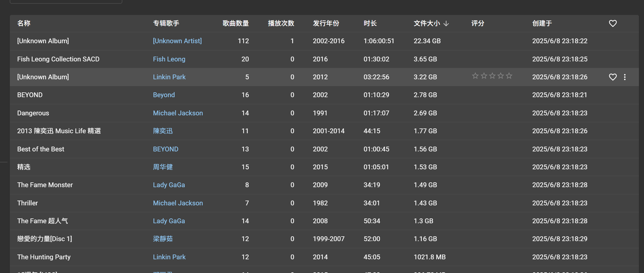Sort the table by 名称 column

[24, 23]
